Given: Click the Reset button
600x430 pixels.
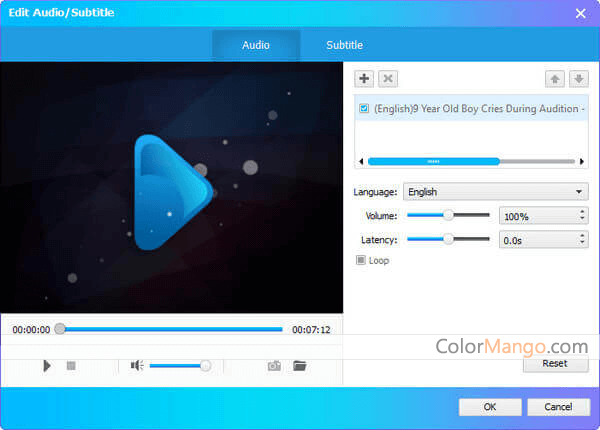Looking at the screenshot, I should pos(555,364).
